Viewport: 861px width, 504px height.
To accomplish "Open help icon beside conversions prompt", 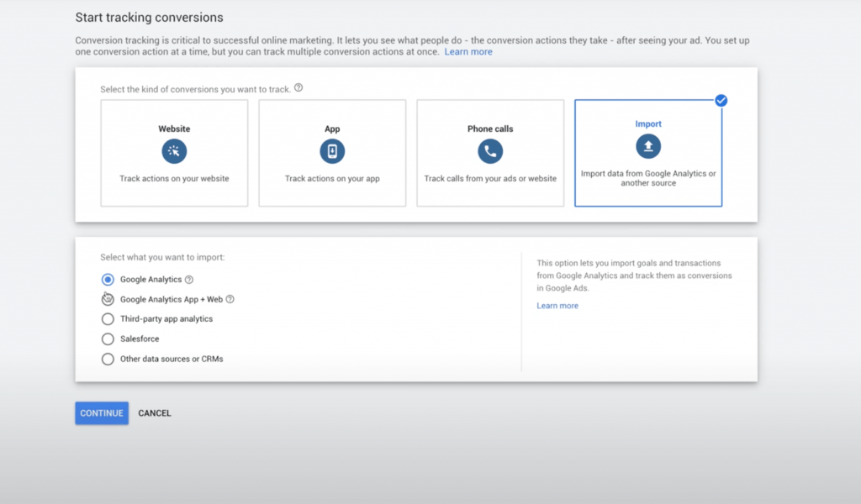I will (298, 88).
